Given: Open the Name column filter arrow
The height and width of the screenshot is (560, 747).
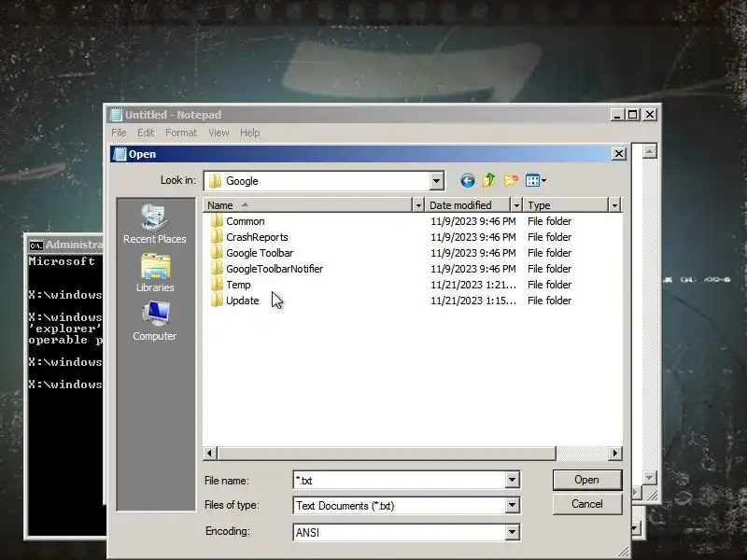Looking at the screenshot, I should click(417, 205).
